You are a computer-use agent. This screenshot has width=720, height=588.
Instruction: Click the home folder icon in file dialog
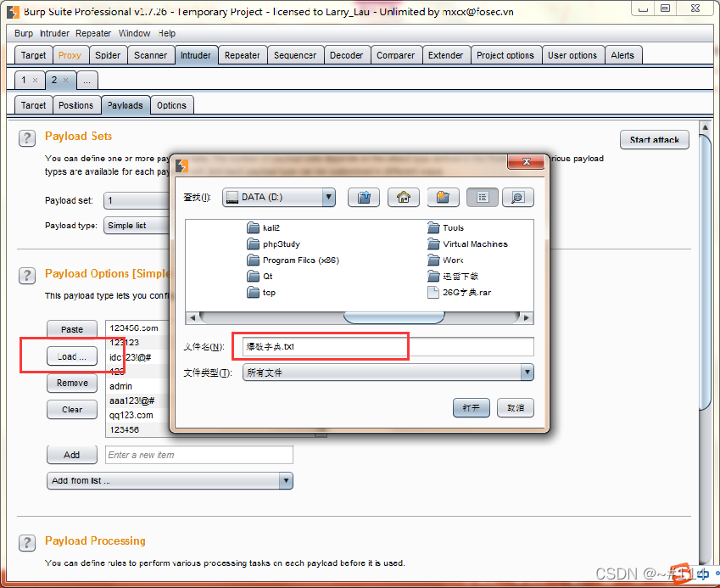tap(403, 198)
